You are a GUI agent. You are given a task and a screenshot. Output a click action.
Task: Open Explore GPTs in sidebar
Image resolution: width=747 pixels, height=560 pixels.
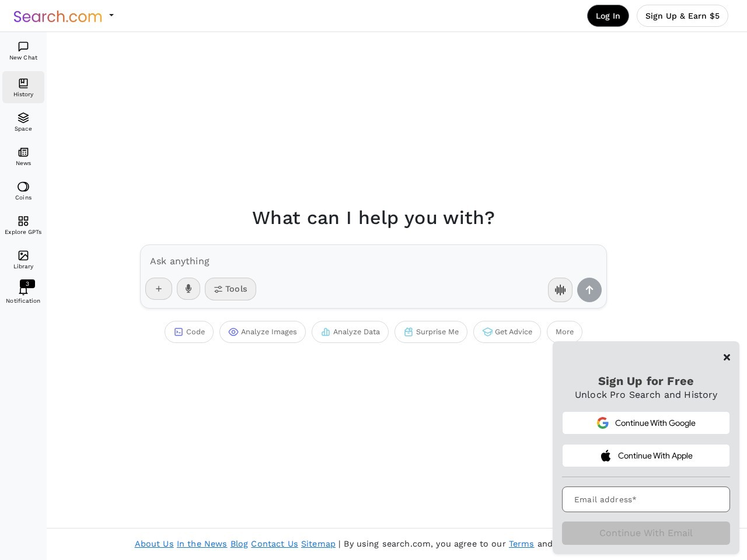click(x=23, y=225)
